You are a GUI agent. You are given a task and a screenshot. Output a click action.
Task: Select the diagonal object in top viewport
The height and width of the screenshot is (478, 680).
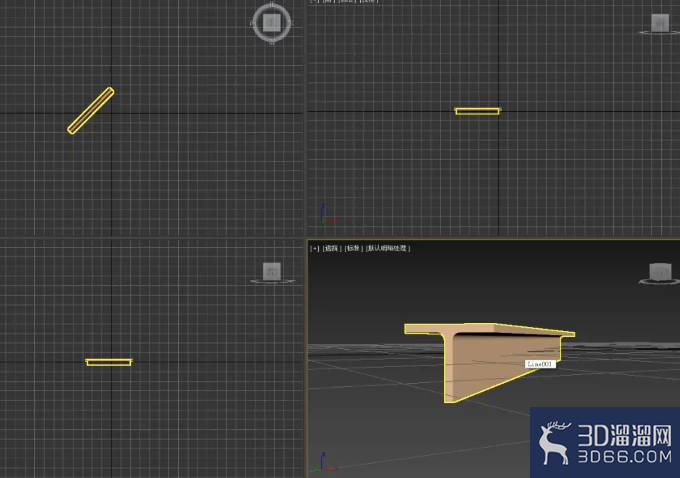[x=91, y=111]
